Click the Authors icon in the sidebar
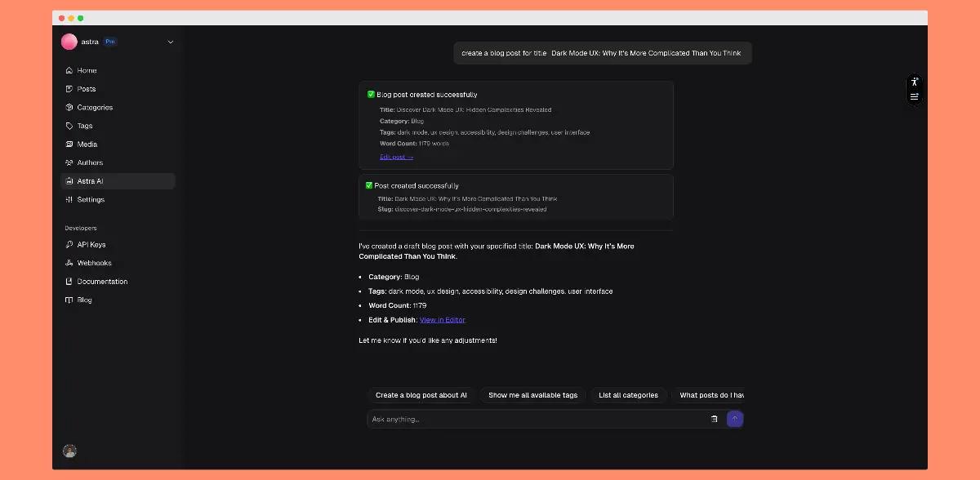Image resolution: width=980 pixels, height=480 pixels. click(x=70, y=162)
